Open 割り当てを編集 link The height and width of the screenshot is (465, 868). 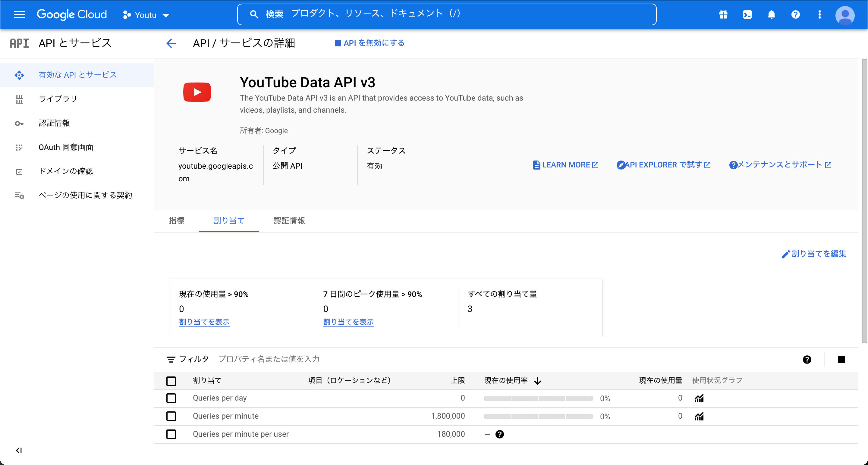tap(814, 254)
